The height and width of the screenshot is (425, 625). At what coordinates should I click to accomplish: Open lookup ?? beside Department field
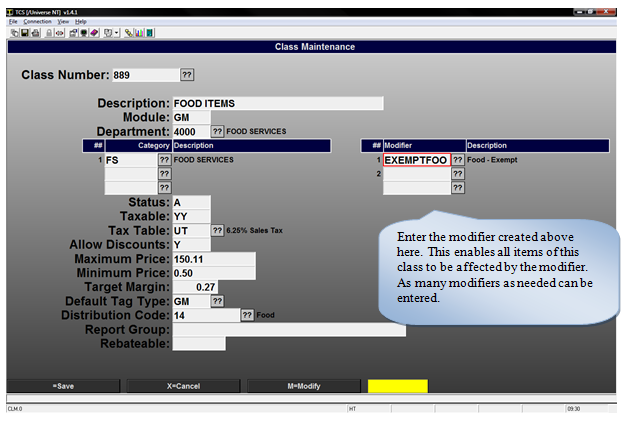(217, 131)
